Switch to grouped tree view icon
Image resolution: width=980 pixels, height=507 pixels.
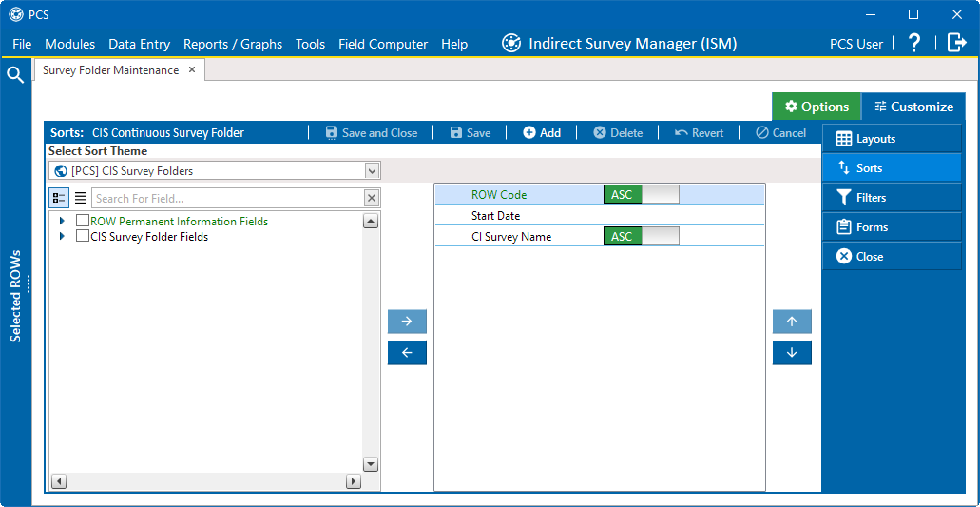pos(59,198)
